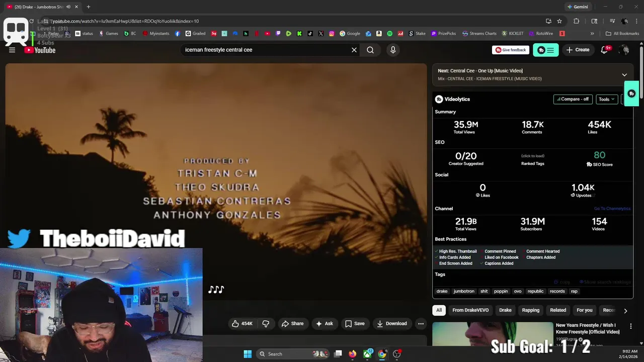Open the account avatar menu

coord(624,50)
